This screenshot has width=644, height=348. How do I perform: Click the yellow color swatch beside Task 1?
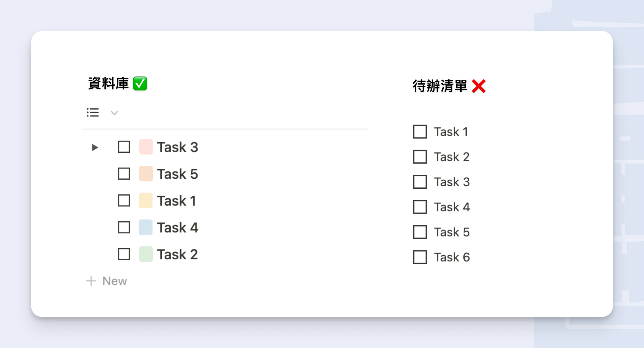coord(146,201)
